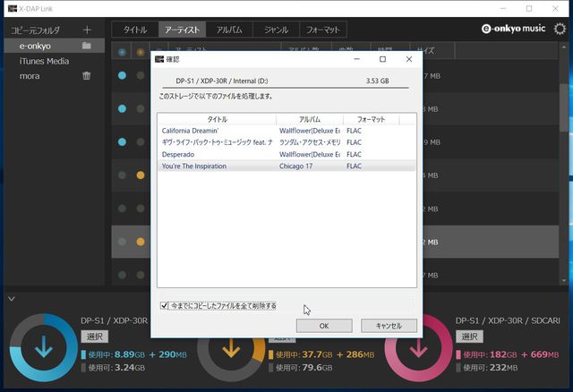
Task: Toggle blue sync dot in third row
Action: click(x=122, y=141)
